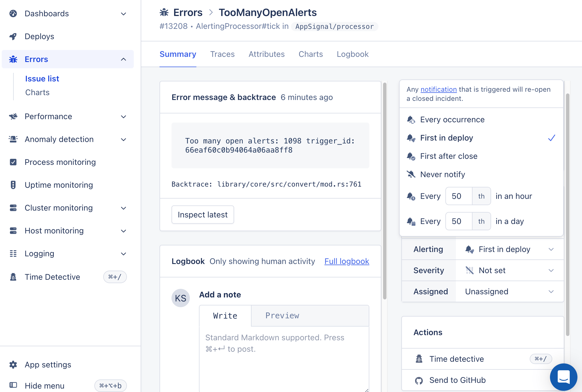
Task: Open the Severity Not set dropdown
Action: coord(510,271)
